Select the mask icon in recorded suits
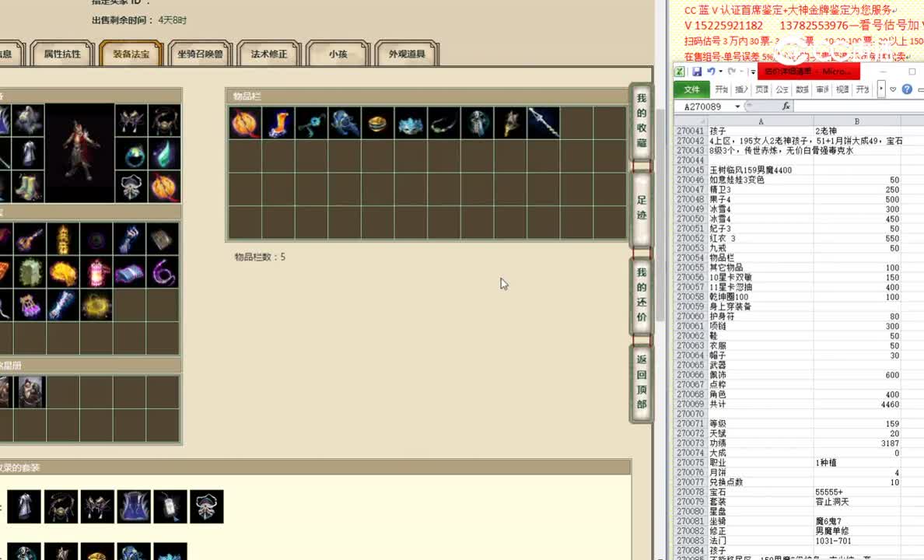 [x=207, y=506]
